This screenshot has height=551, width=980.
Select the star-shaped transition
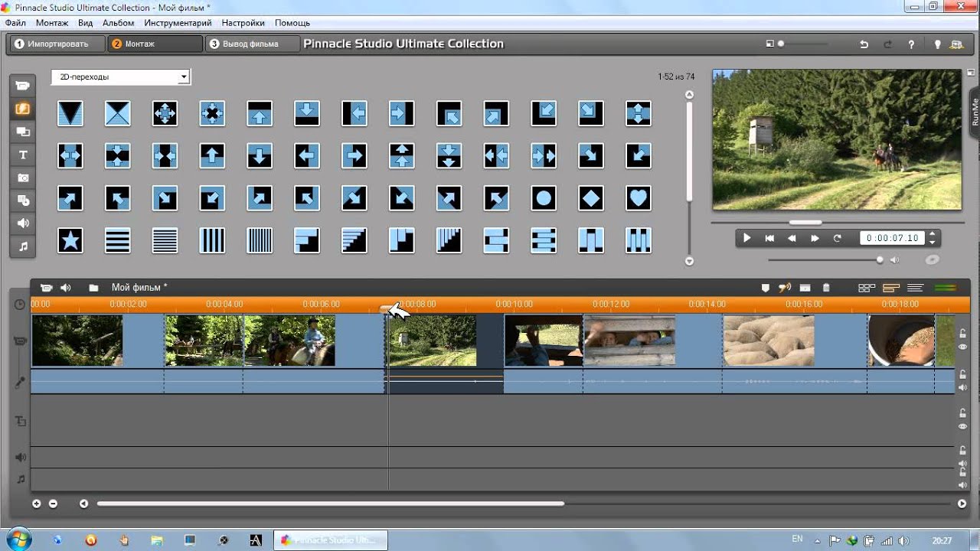click(70, 241)
